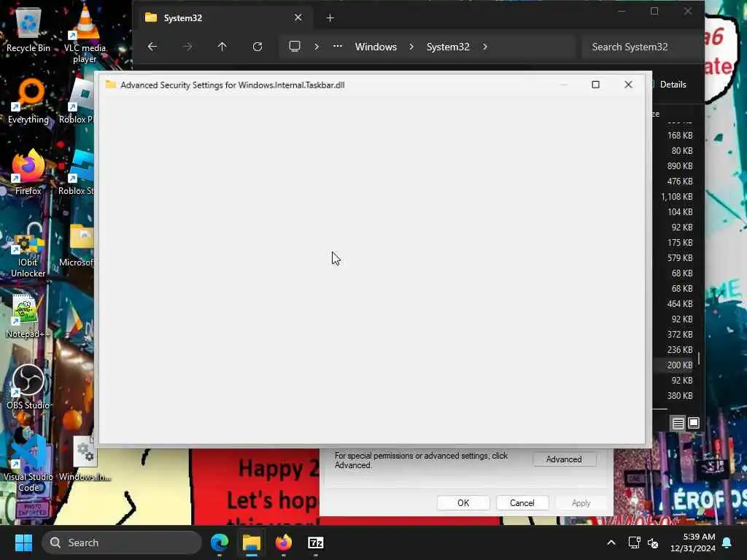The image size is (747, 560).
Task: Expand chevron after Windows breadcrumb
Action: (x=411, y=47)
